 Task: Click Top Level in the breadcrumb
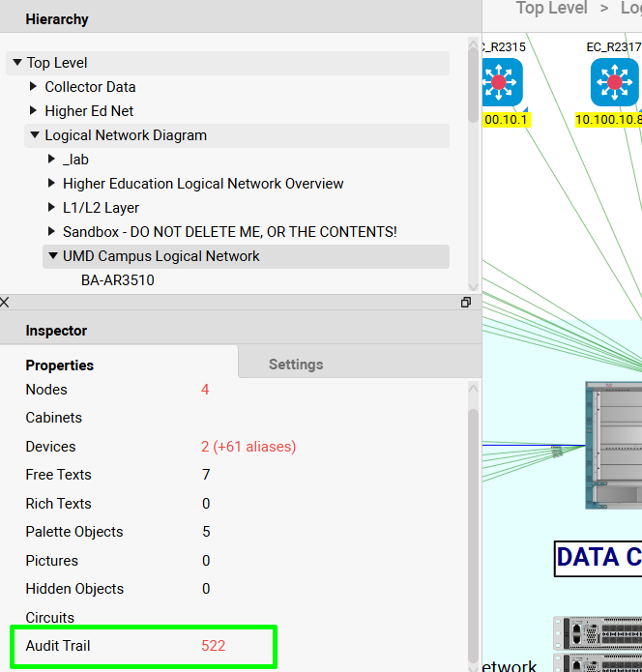(551, 9)
